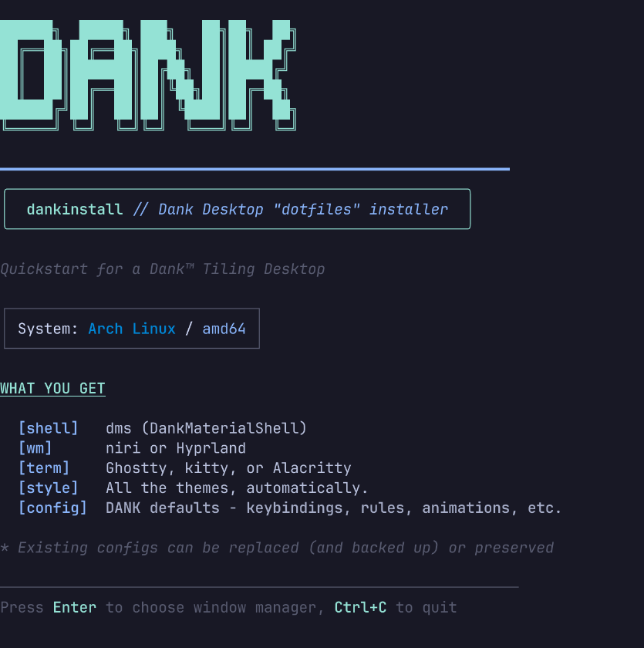Select the [wm] tag
The image size is (644, 648).
[35, 448]
